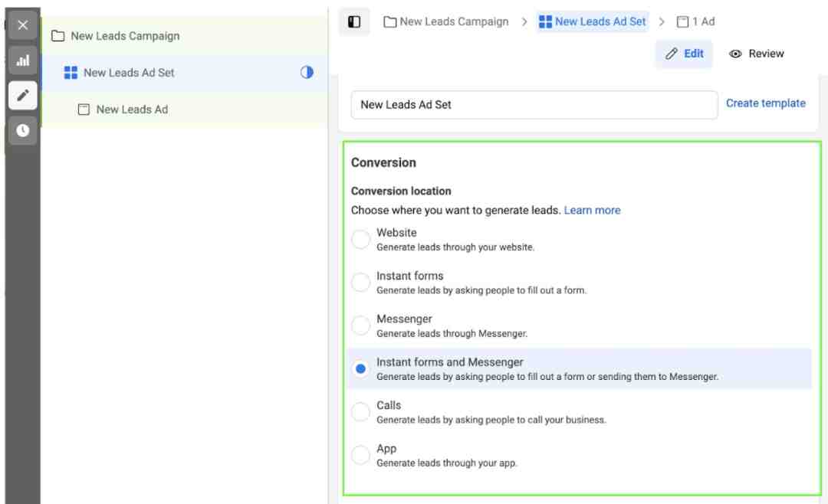Click the ad set name input field
This screenshot has height=504, width=828.
tap(534, 104)
